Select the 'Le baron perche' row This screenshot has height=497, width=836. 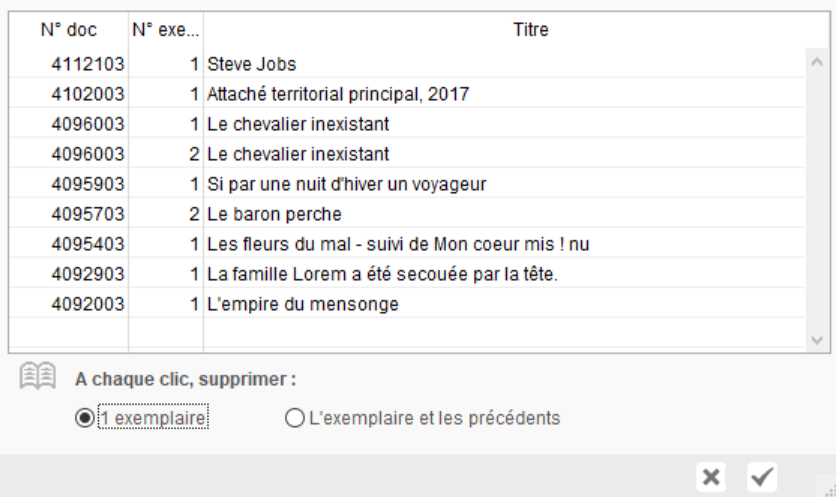click(407, 214)
